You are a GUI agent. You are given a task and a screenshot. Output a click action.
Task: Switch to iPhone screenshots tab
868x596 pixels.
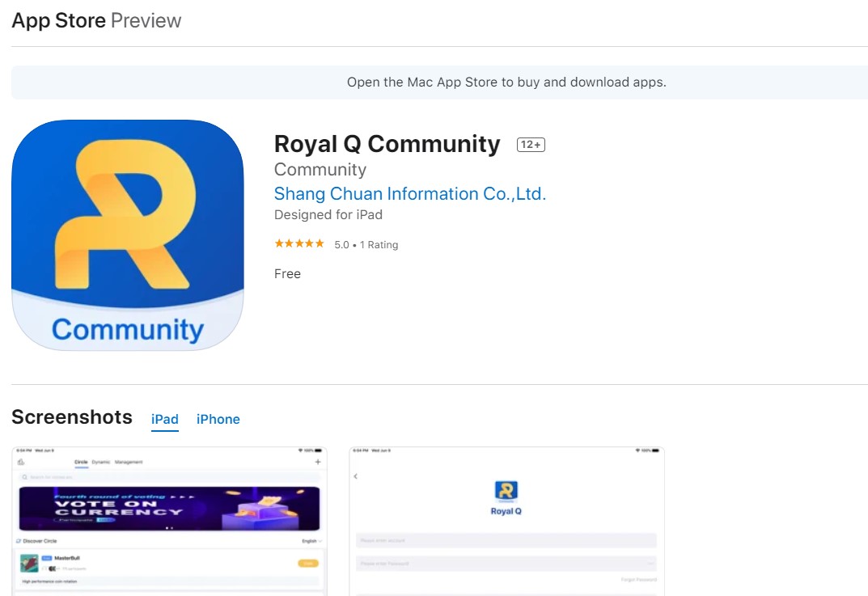click(x=218, y=420)
